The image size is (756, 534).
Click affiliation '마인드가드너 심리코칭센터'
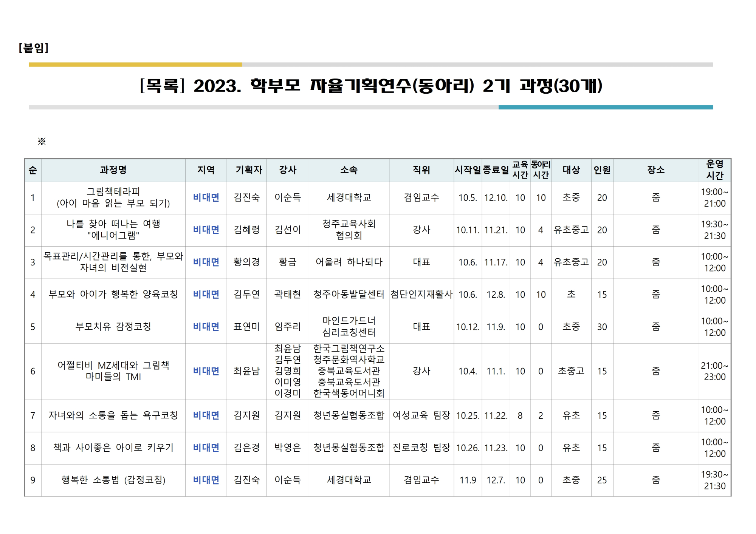tap(349, 327)
